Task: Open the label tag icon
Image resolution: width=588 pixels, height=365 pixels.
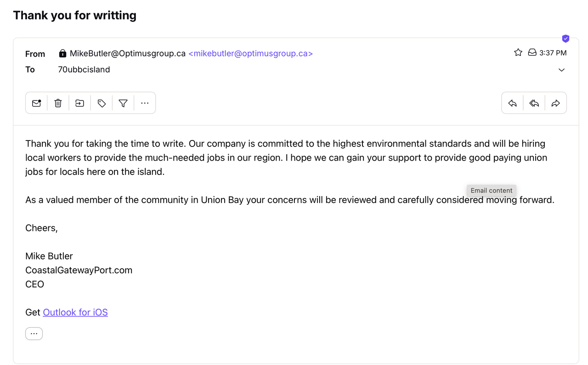Action: pos(102,103)
